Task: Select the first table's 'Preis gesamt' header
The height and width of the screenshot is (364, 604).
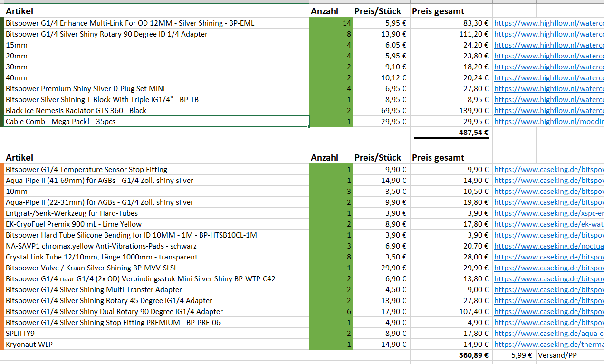Action: tap(451, 11)
